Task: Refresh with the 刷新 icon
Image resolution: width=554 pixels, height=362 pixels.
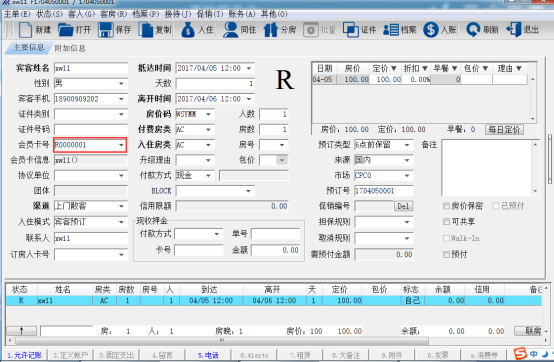Action: pos(473,30)
